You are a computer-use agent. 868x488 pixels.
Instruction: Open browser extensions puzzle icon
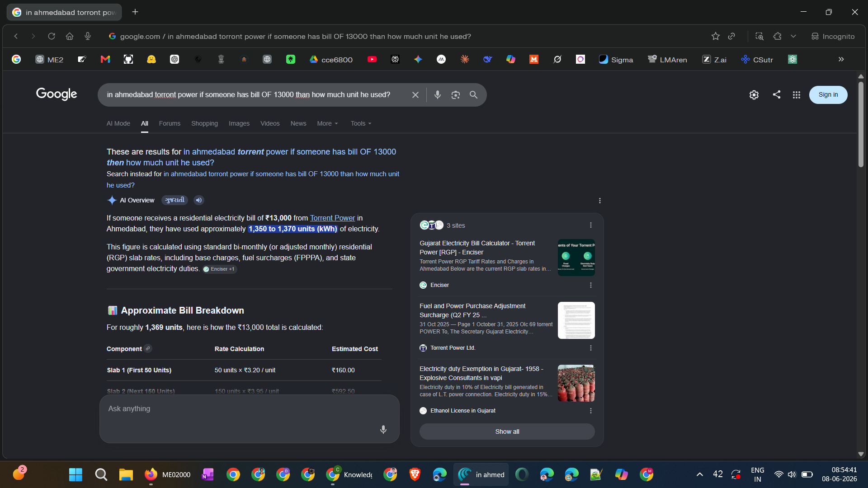[x=778, y=36]
